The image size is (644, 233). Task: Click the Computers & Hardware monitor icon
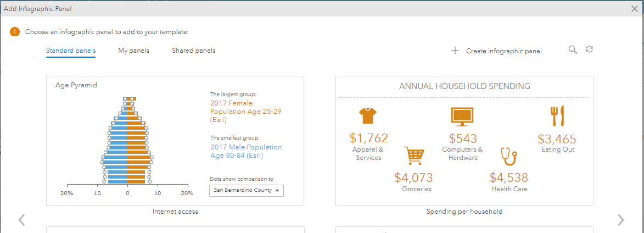[462, 116]
